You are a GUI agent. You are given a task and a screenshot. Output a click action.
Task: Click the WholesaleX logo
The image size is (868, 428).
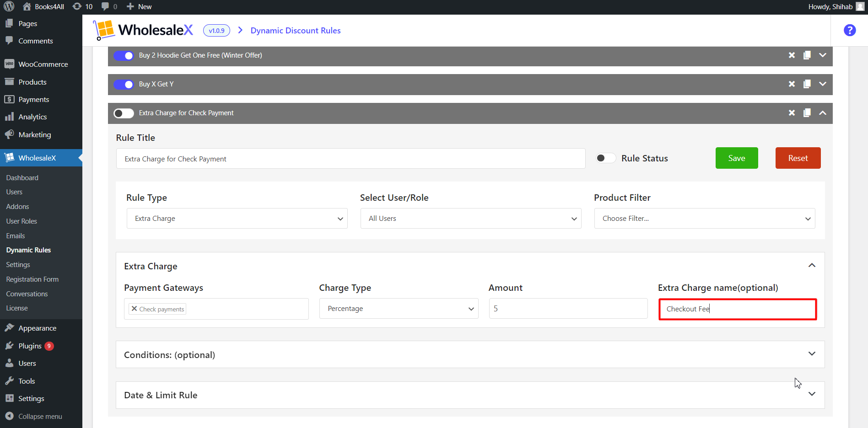(143, 30)
